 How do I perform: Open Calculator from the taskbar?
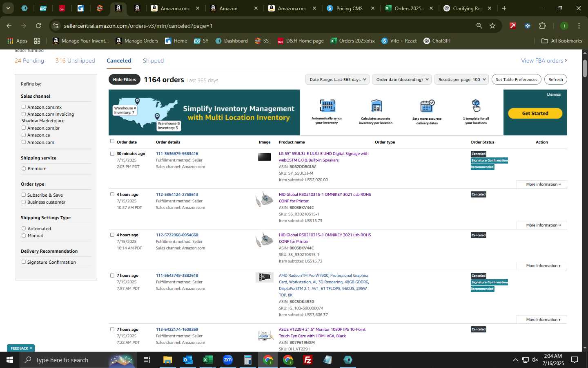coord(248,360)
